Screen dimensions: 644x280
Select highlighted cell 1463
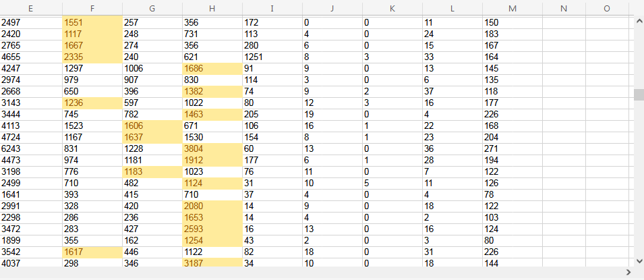[212, 115]
